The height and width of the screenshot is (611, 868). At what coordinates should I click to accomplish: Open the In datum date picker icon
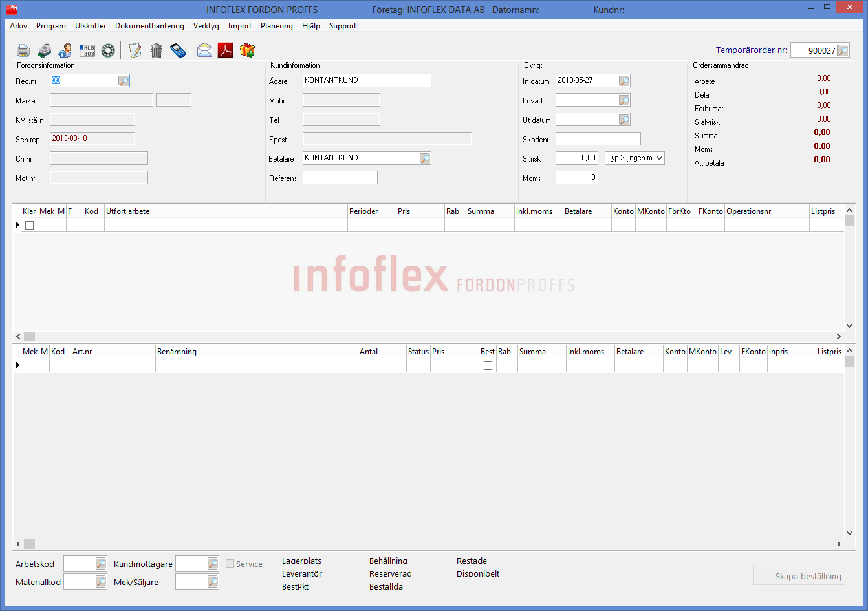point(624,81)
